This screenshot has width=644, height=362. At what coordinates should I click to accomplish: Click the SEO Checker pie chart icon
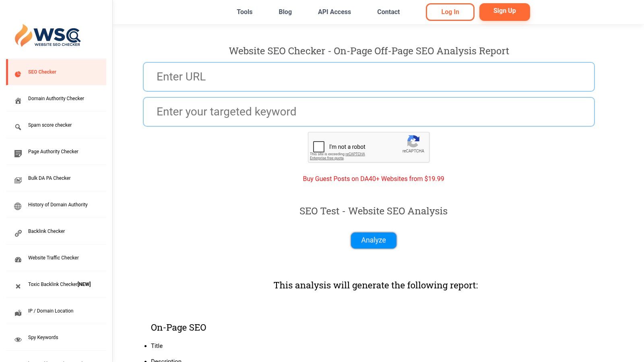pos(18,74)
